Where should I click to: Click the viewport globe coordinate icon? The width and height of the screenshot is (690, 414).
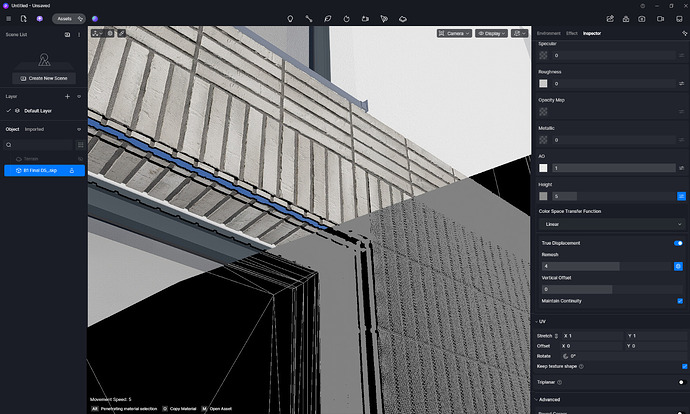point(110,33)
